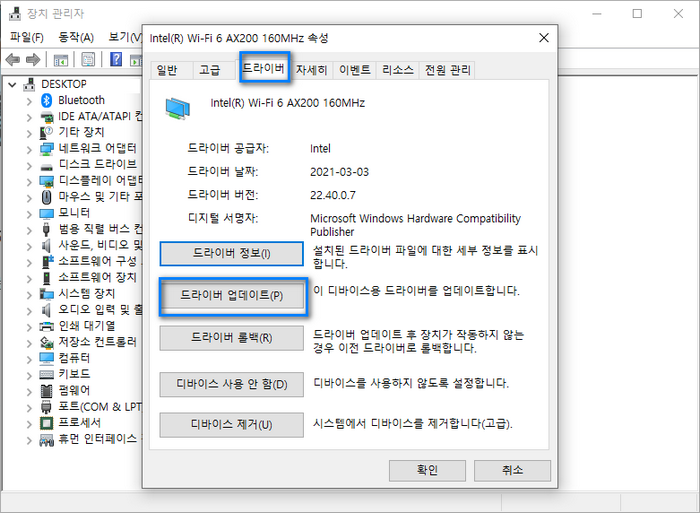Click the driver version value 22.40.0.7
Image resolution: width=700 pixels, height=513 pixels.
(x=333, y=196)
